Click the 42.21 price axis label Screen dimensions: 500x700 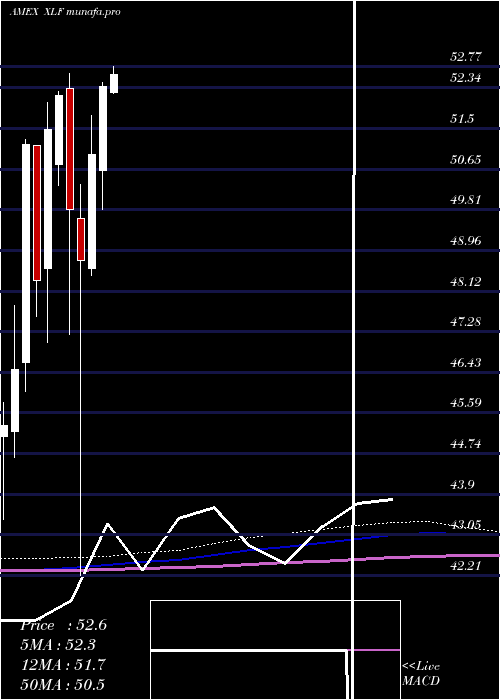coord(466,566)
